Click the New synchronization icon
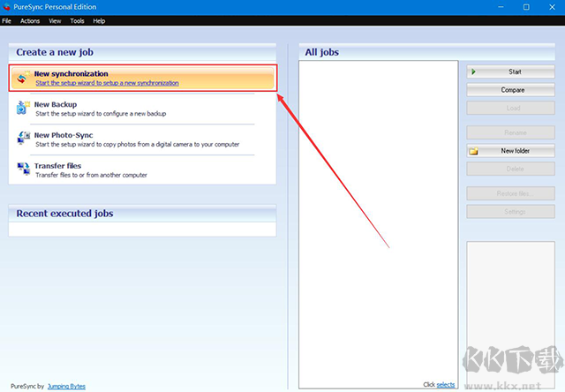The height and width of the screenshot is (392, 565). point(23,78)
